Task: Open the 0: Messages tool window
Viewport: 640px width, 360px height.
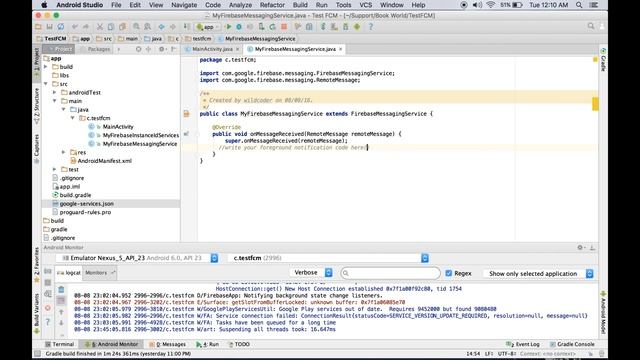Action: (x=168, y=344)
